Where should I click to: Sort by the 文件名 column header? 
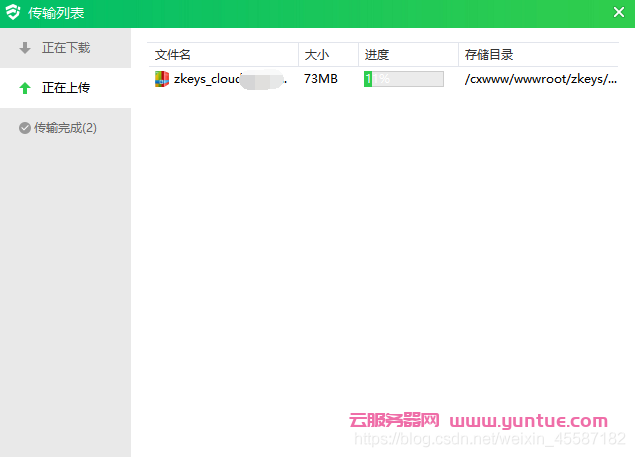(x=173, y=55)
